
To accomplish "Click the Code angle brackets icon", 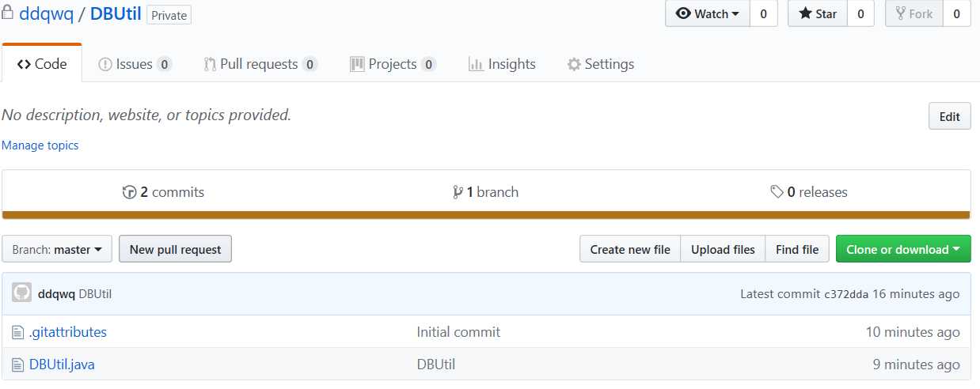I will [x=23, y=65].
